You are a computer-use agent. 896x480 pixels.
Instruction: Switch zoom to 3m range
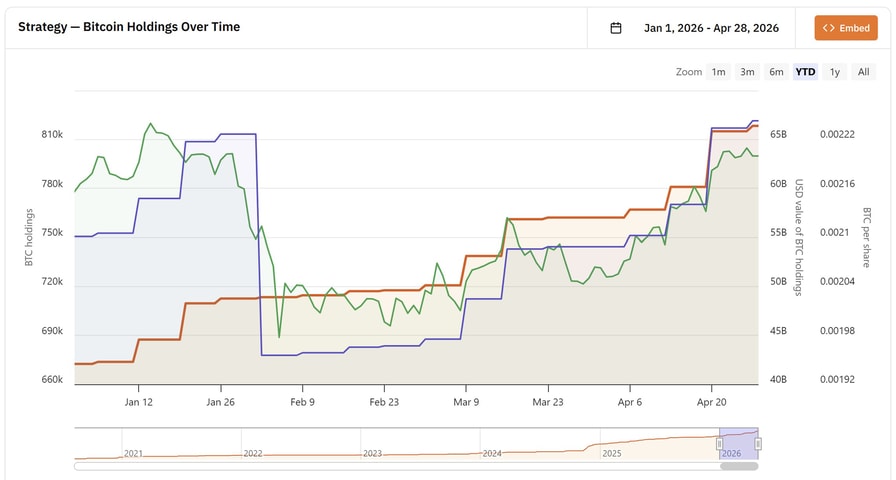747,72
